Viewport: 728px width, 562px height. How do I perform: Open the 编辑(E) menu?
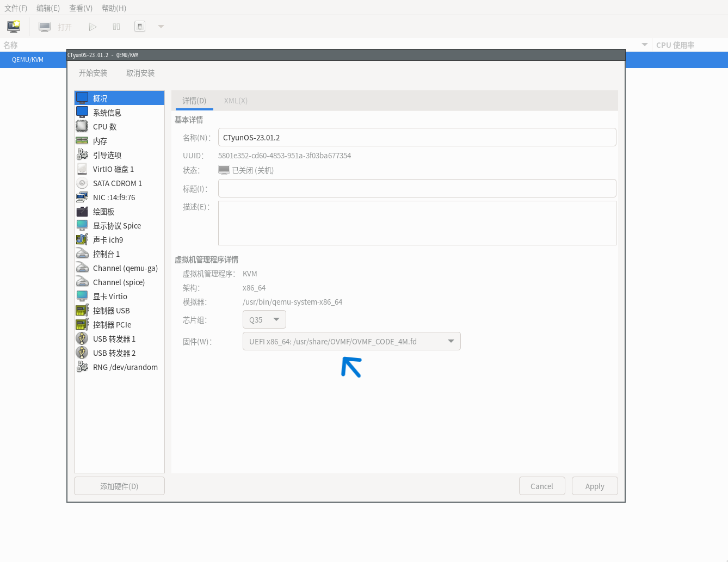[x=48, y=8]
